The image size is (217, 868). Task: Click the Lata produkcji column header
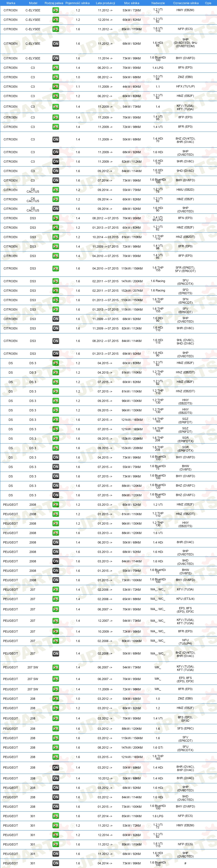click(105, 3)
